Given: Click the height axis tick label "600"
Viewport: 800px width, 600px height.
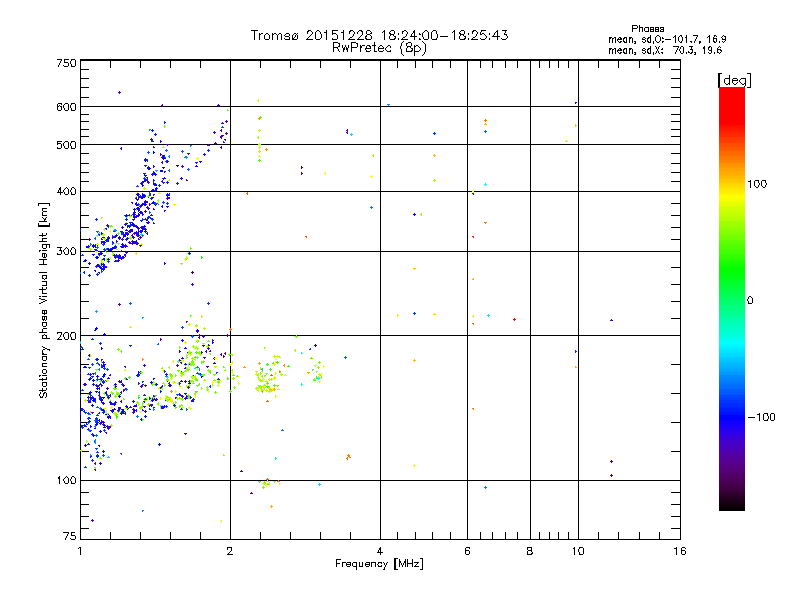Looking at the screenshot, I should click(66, 107).
